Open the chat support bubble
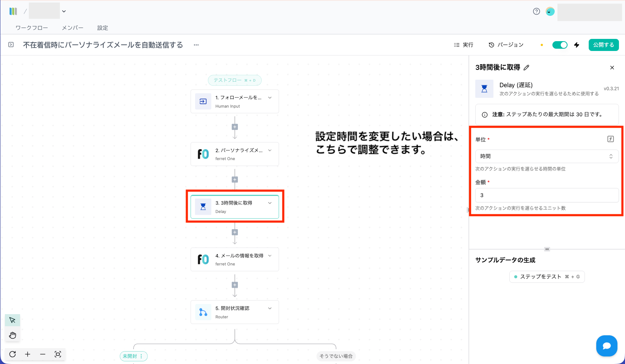The image size is (625, 364). 606,346
